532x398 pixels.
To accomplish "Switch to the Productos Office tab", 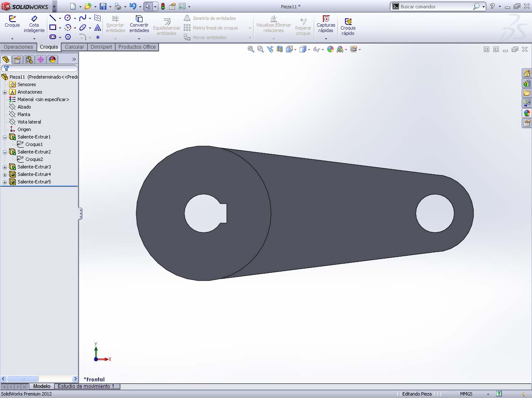I will click(x=137, y=47).
